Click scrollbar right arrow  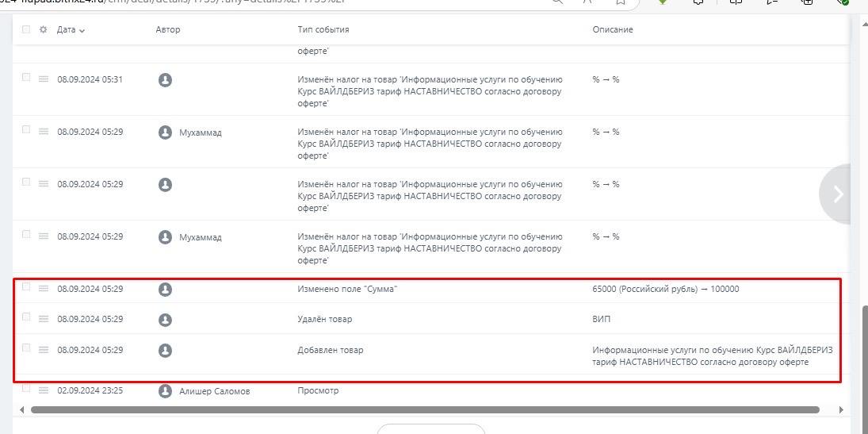(x=840, y=410)
